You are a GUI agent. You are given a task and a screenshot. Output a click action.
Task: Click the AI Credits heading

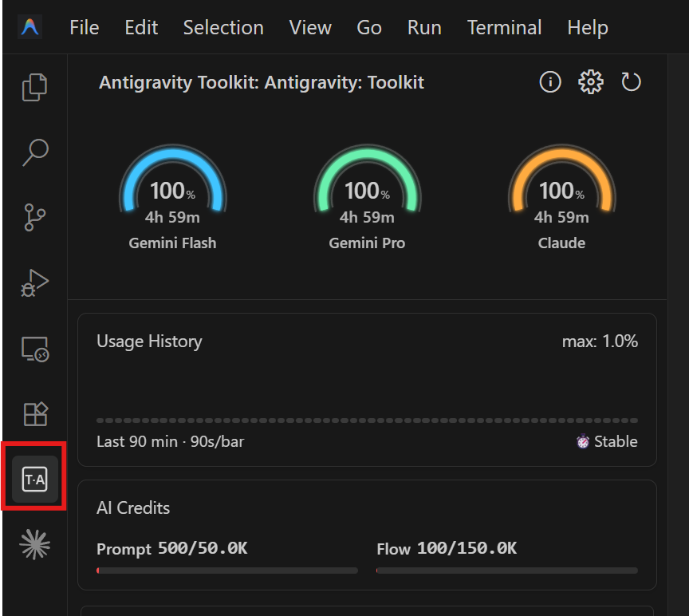133,507
